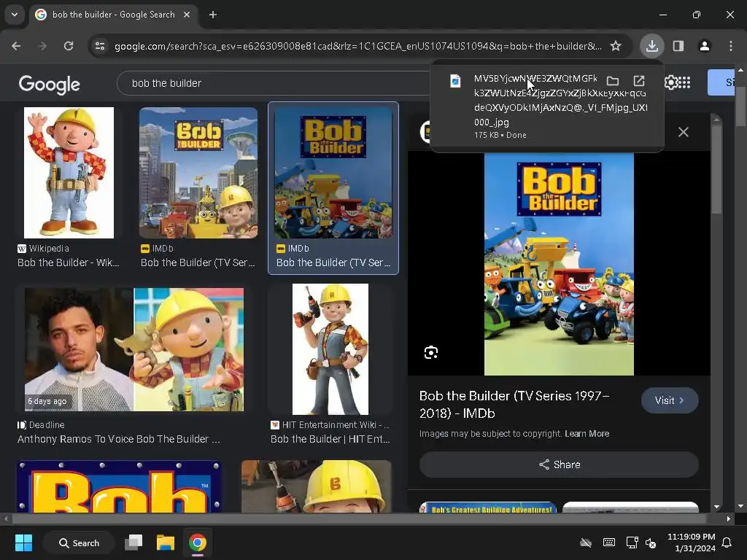Click horizontal scrollbar right arrow
The width and height of the screenshot is (747, 560).
click(x=729, y=518)
